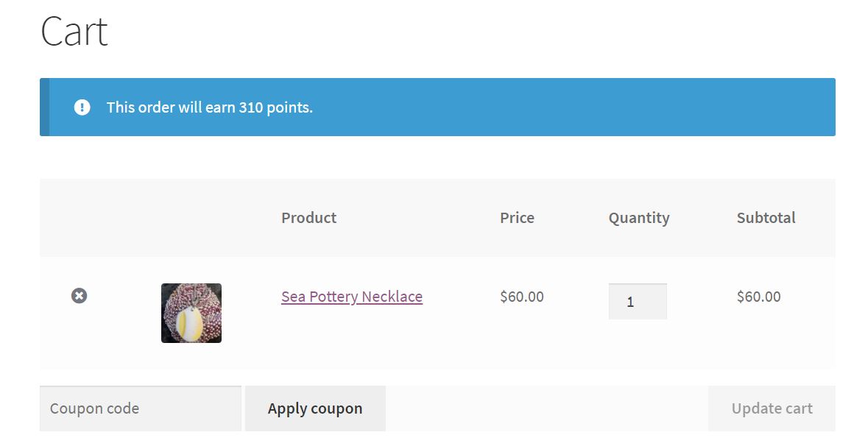Click the 'This order will earn' notice text
The height and width of the screenshot is (446, 868).
pyautogui.click(x=171, y=107)
